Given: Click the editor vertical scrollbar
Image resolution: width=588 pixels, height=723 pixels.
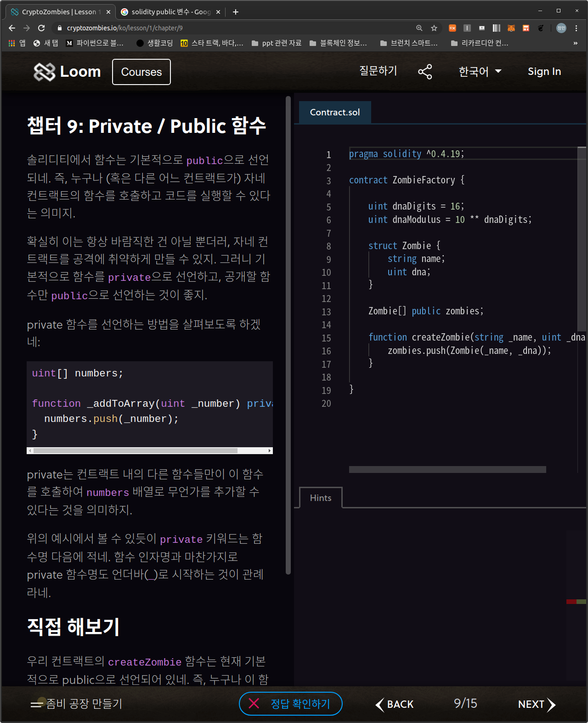Looking at the screenshot, I should tap(582, 239).
